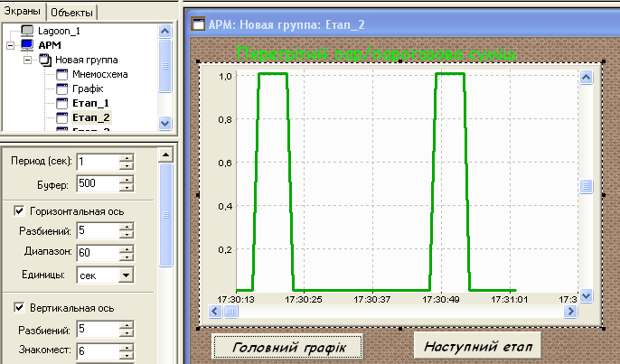Screen dimensions: 620x364
Task: Select Етап_1 in the tree
Action: pyautogui.click(x=90, y=103)
